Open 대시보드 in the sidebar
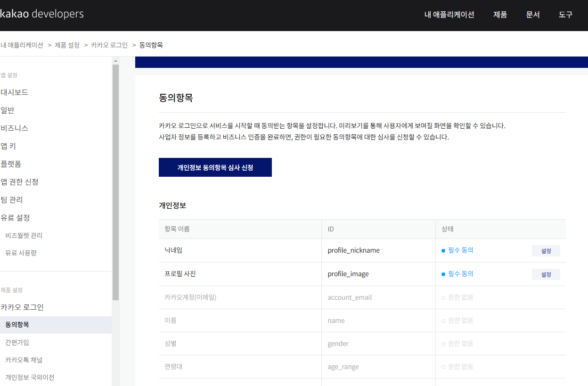588x386 pixels. [x=14, y=92]
